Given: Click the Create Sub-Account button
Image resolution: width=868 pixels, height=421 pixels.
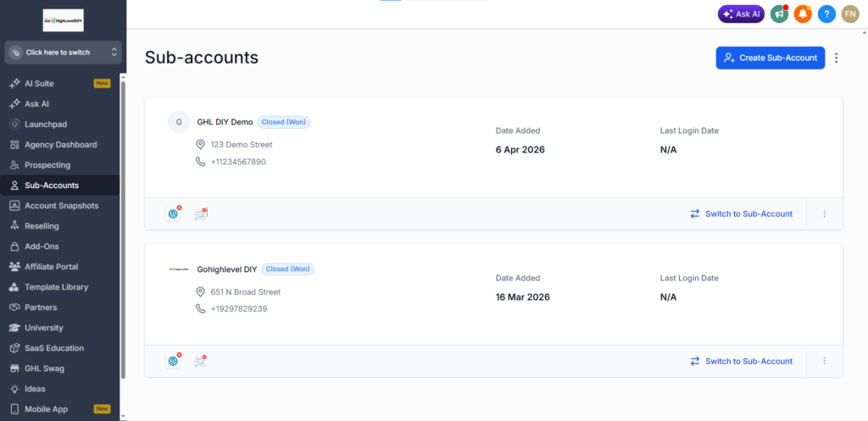Looking at the screenshot, I should coord(770,58).
